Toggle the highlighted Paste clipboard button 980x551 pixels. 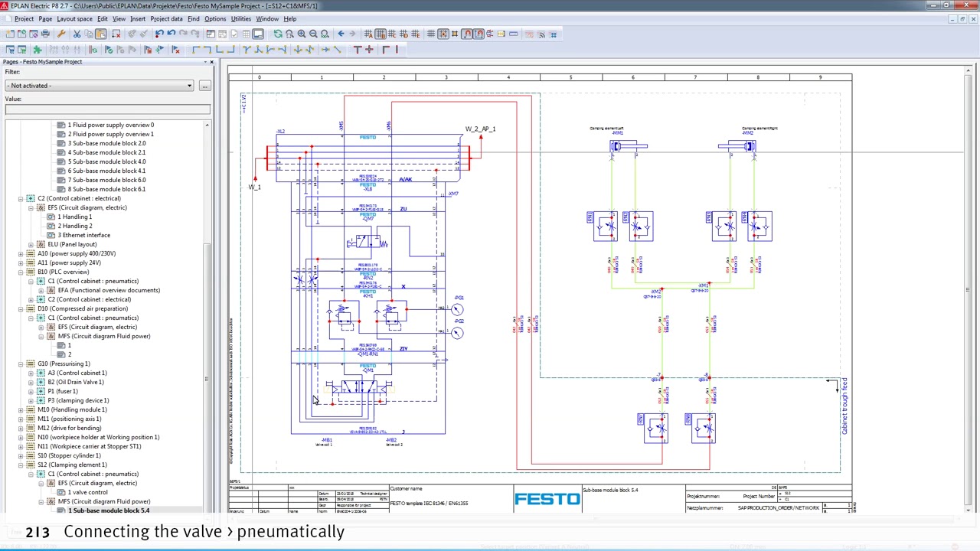[100, 34]
